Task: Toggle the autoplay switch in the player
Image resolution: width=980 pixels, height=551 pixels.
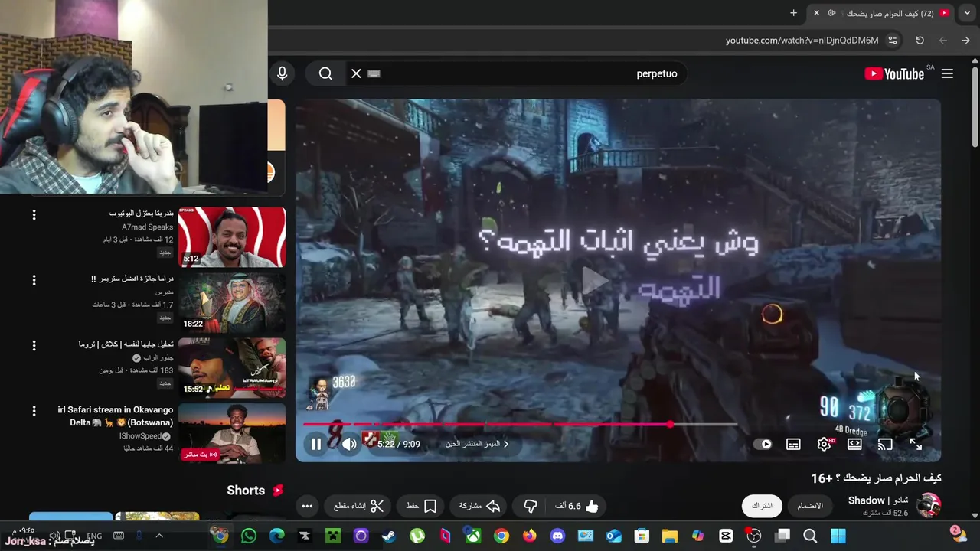Action: 763,444
